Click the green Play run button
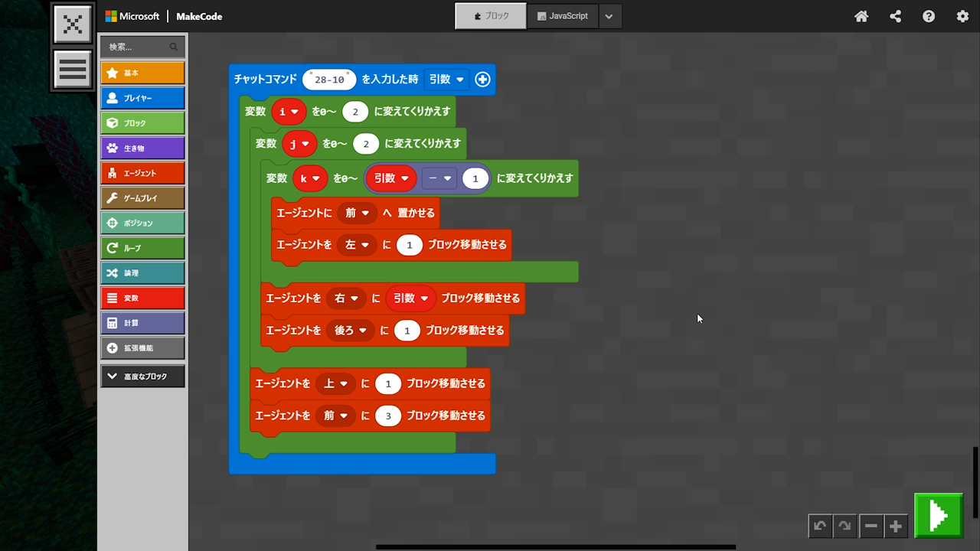980x551 pixels. tap(939, 516)
